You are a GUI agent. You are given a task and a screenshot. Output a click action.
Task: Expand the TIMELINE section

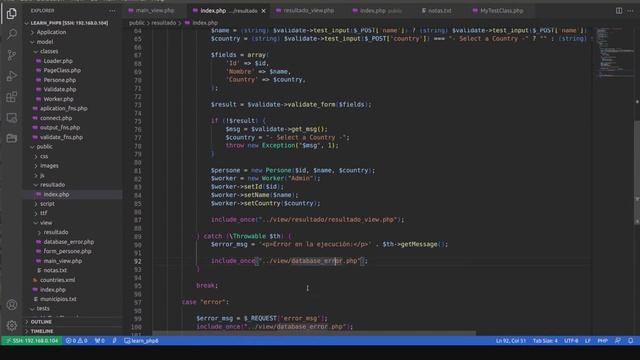coord(42,331)
